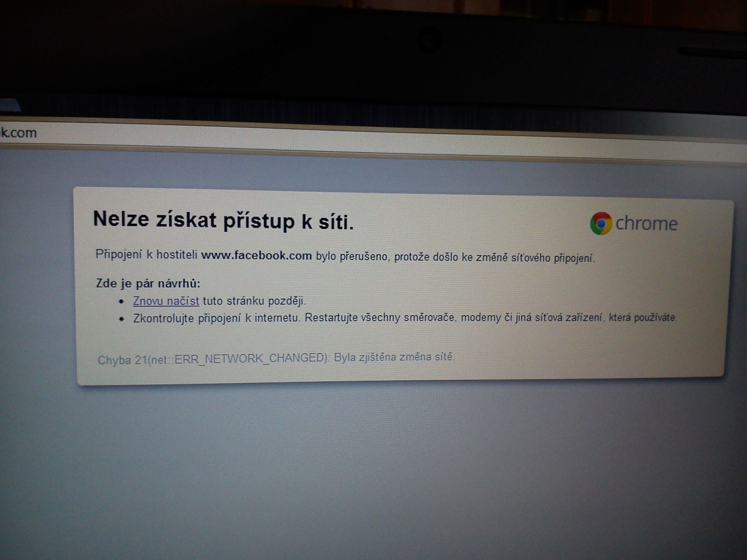Viewport: 747px width, 560px height.
Task: Click 'Byla zjištěna změna sítě' text
Action: pyautogui.click(x=394, y=357)
